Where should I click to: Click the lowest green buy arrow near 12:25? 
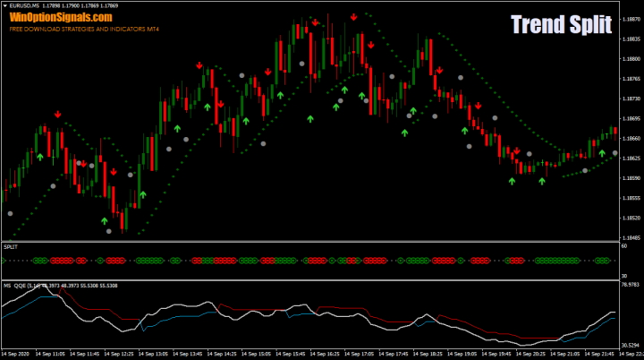click(x=104, y=220)
